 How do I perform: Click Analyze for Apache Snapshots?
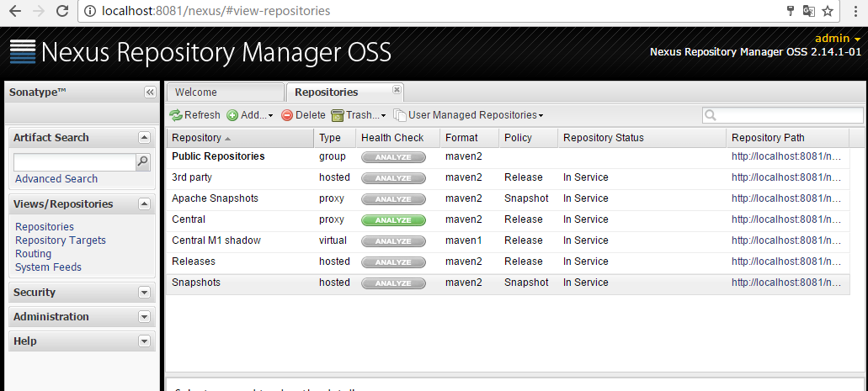(394, 199)
